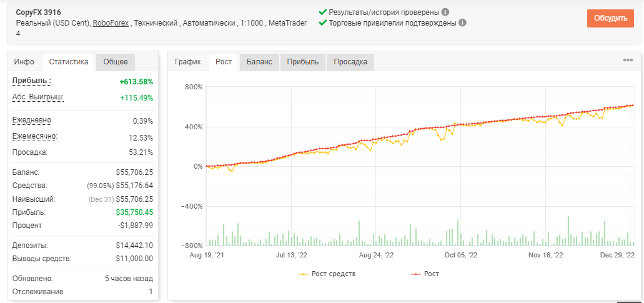Click the 53.21% drawdown value
Image resolution: width=644 pixels, height=303 pixels.
tap(141, 152)
